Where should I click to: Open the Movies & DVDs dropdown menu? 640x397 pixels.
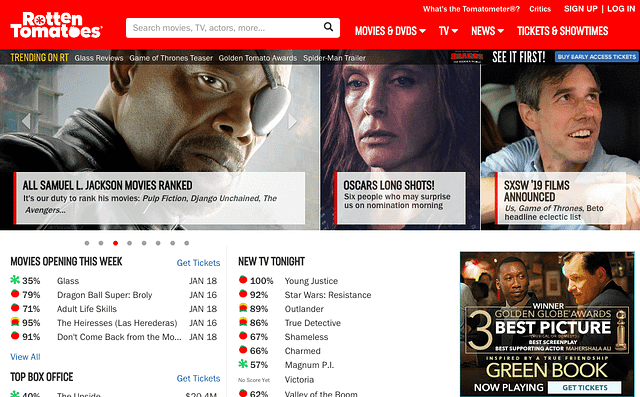390,31
